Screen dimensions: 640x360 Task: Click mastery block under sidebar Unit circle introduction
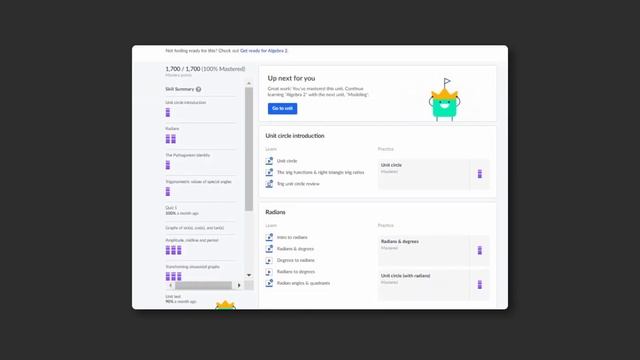(x=168, y=113)
